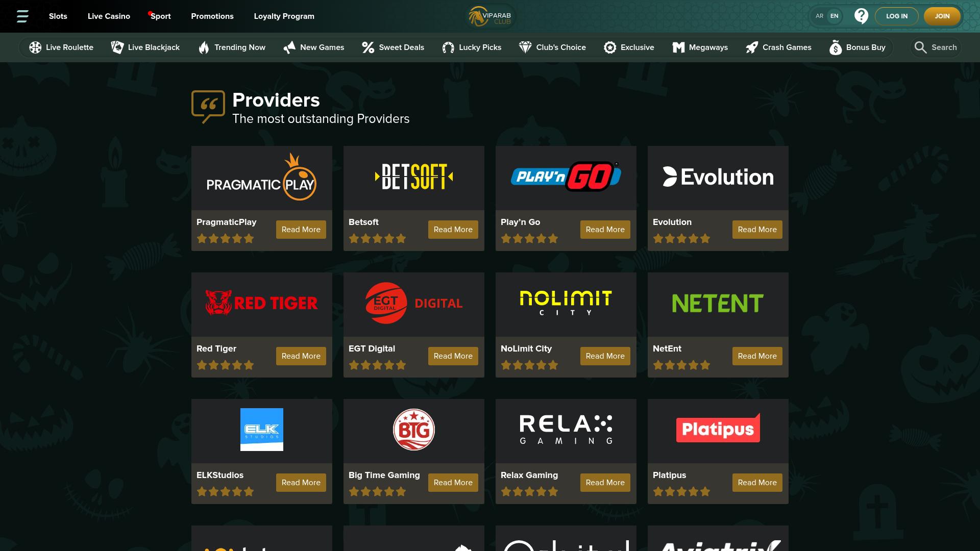The height and width of the screenshot is (551, 980).
Task: Click the Crash Games rocket icon
Action: pyautogui.click(x=752, y=47)
